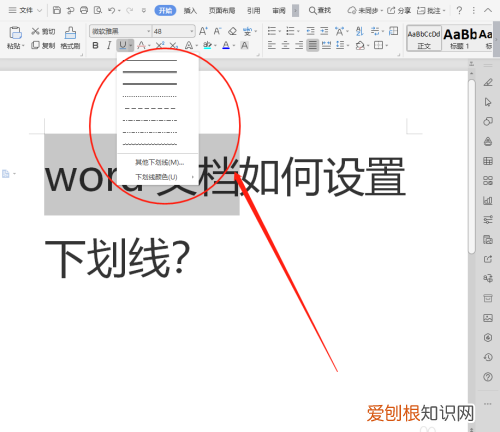Click the decrease indent icon

310,31
